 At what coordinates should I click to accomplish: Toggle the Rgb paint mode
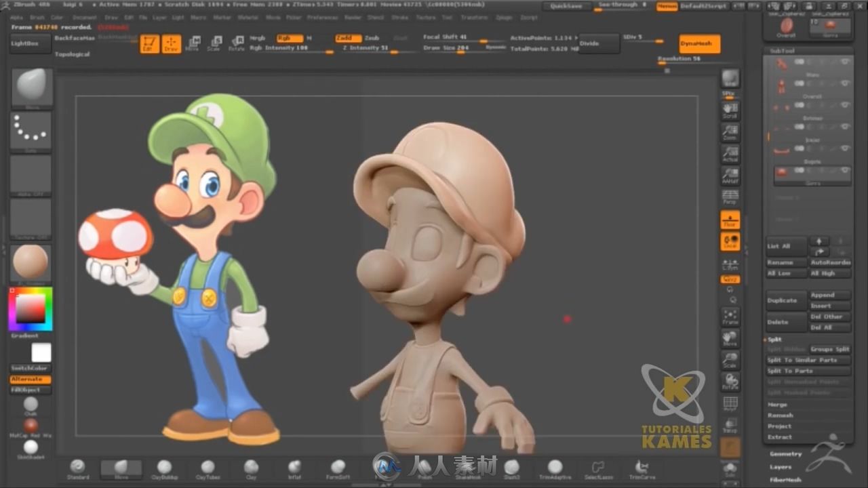point(290,39)
